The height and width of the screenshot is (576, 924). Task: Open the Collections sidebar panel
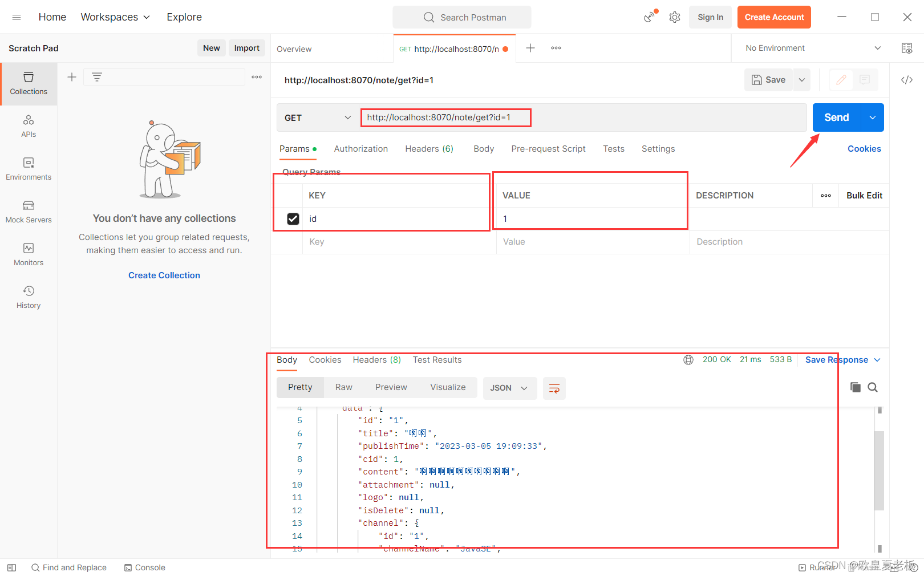click(x=29, y=84)
